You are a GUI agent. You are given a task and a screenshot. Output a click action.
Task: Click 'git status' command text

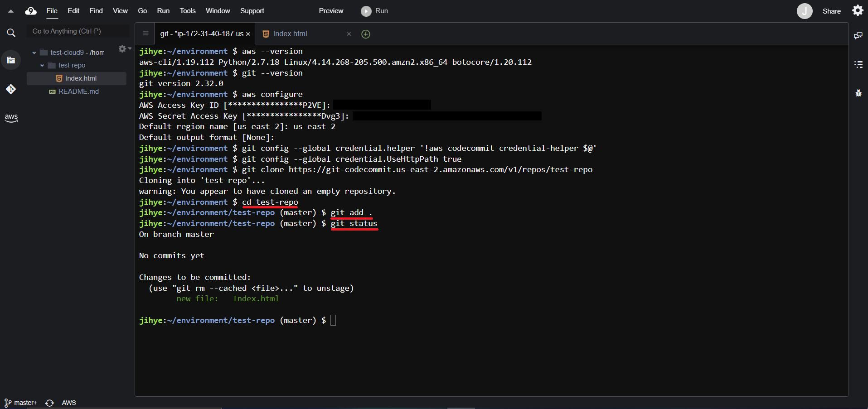(354, 224)
